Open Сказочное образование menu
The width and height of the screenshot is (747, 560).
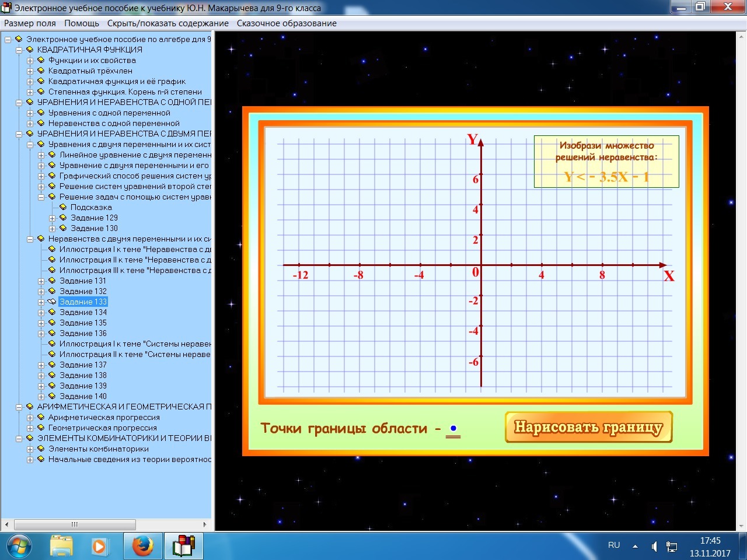tap(287, 23)
